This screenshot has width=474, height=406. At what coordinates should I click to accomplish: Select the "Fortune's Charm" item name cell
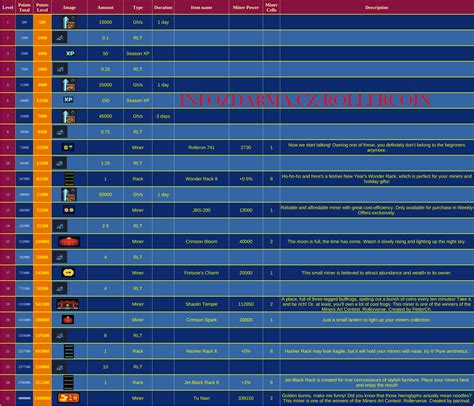point(201,273)
